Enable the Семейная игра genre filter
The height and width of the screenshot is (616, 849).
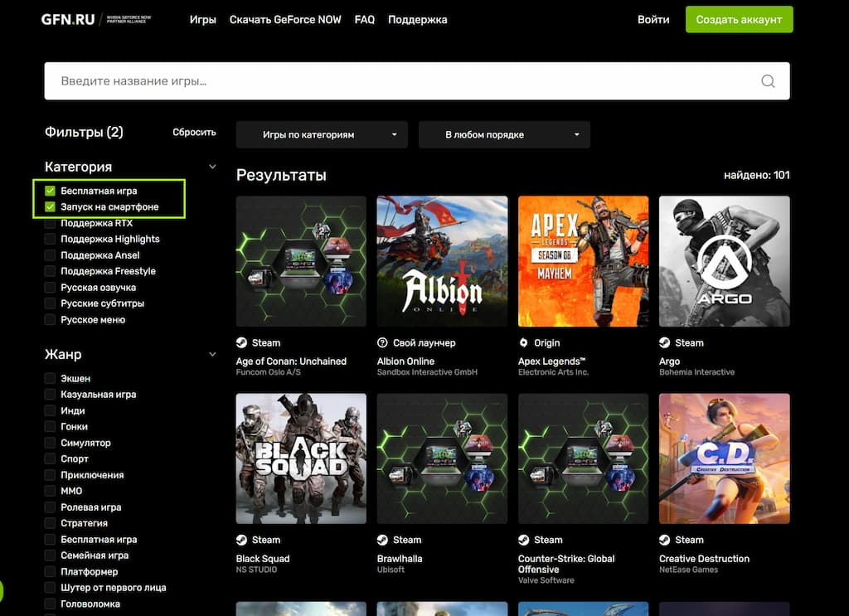[50, 555]
